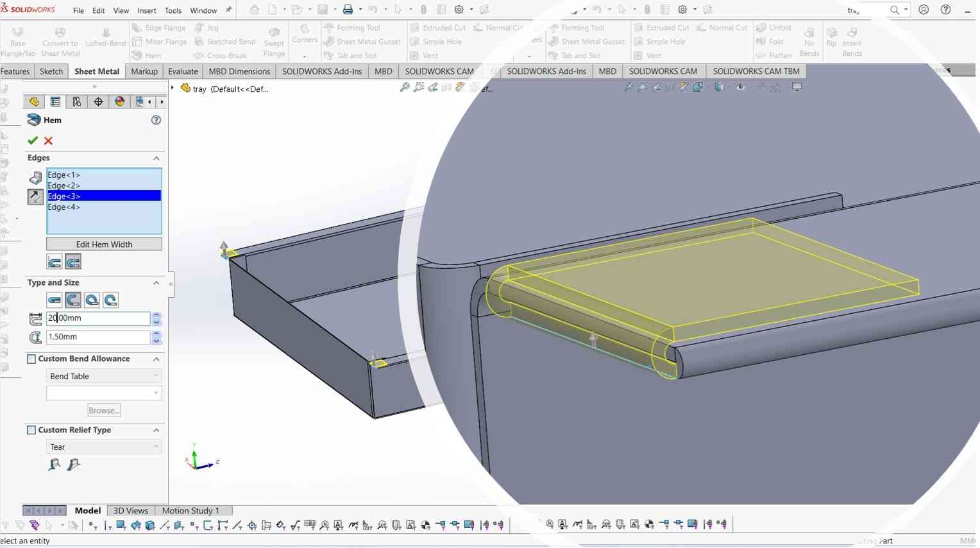Open the DimXpertManager crosshair tab
This screenshot has width=980, height=548.
(x=98, y=101)
